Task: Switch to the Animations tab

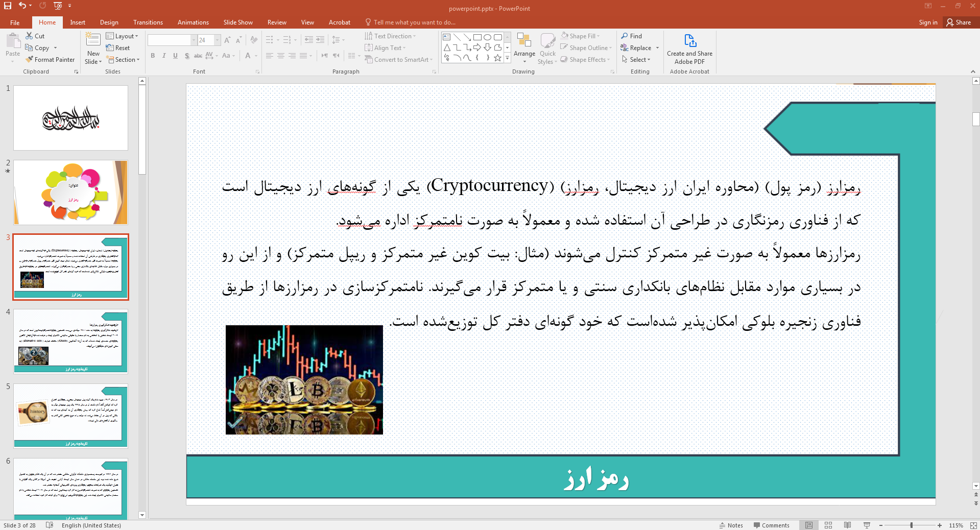Action: click(193, 22)
